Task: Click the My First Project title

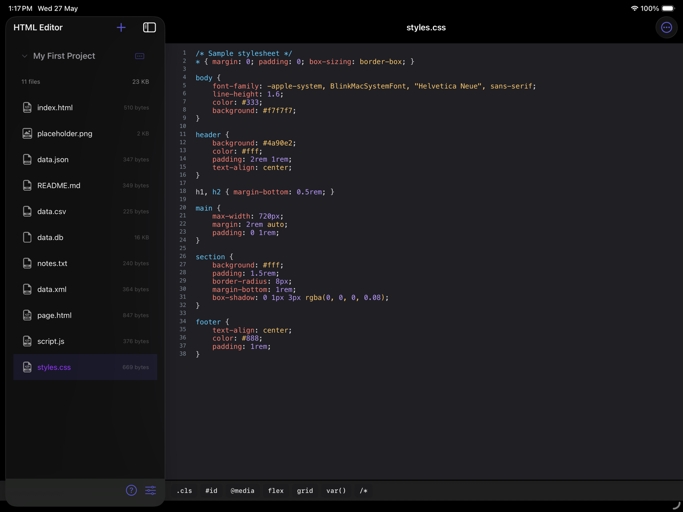Action: click(64, 56)
